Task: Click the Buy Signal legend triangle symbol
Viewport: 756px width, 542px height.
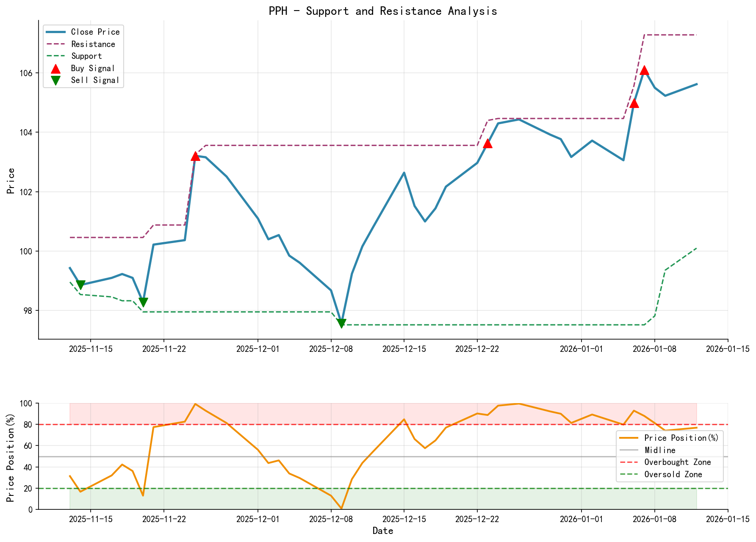Action: (55, 68)
